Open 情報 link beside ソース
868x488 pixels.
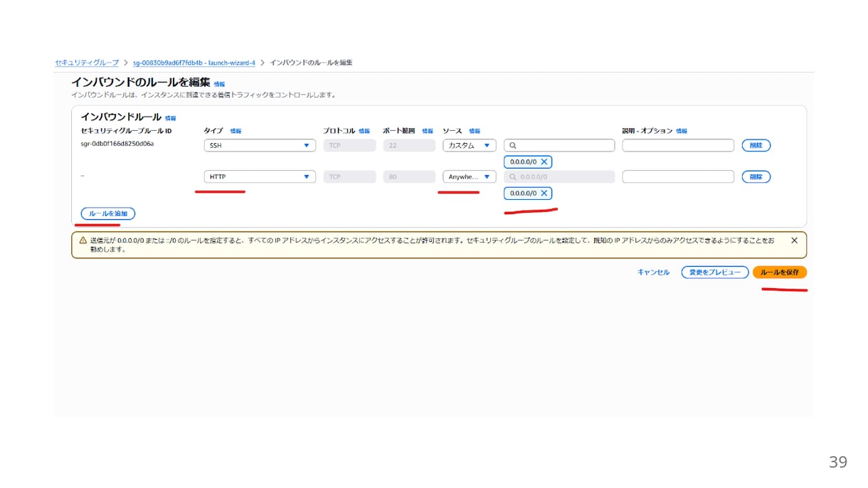[x=474, y=131]
